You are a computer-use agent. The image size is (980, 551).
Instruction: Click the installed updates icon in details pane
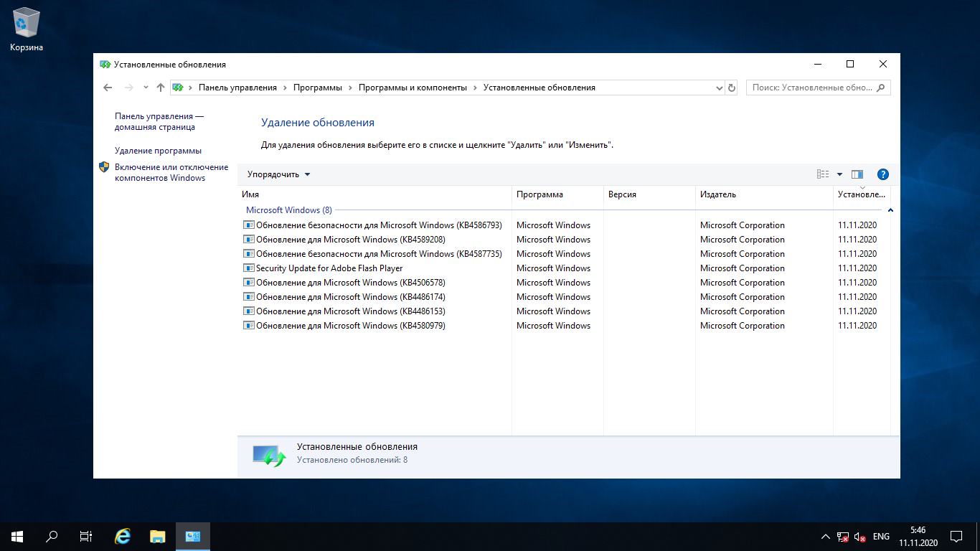point(269,455)
